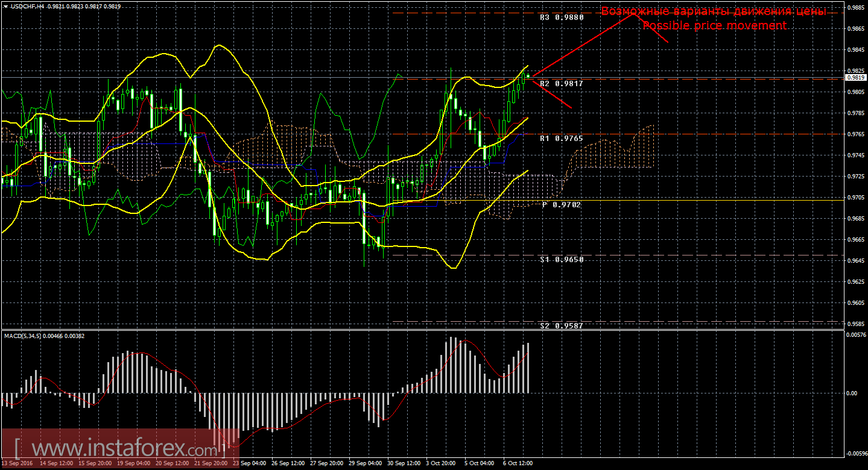The width and height of the screenshot is (868, 470).
Task: Click the 26 Sep 12:00 time axis label
Action: click(287, 464)
